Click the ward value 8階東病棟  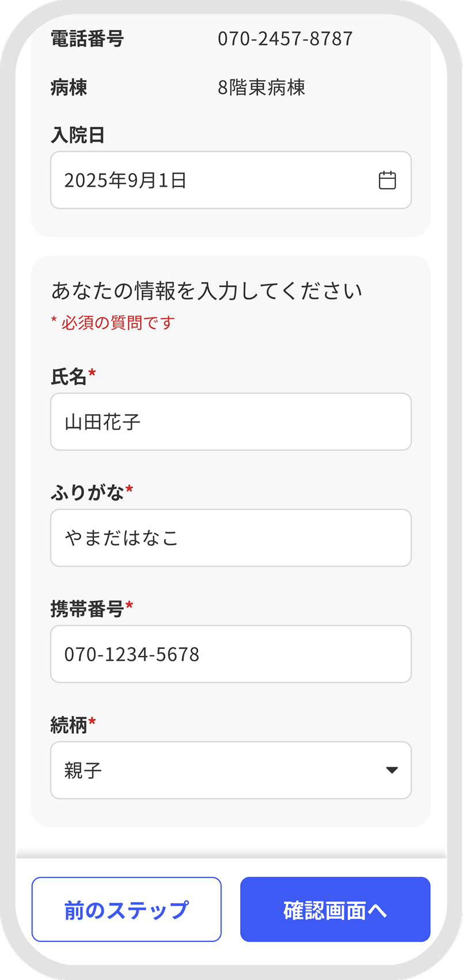coord(261,88)
